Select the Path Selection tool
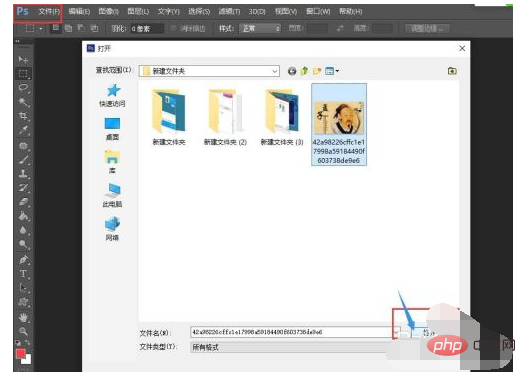This screenshot has height=378, width=526. (23, 288)
